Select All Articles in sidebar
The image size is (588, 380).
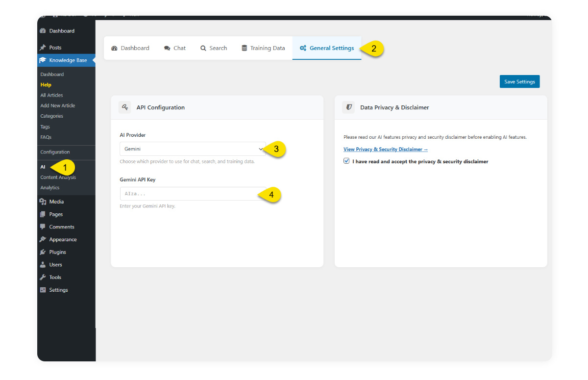[x=51, y=95]
